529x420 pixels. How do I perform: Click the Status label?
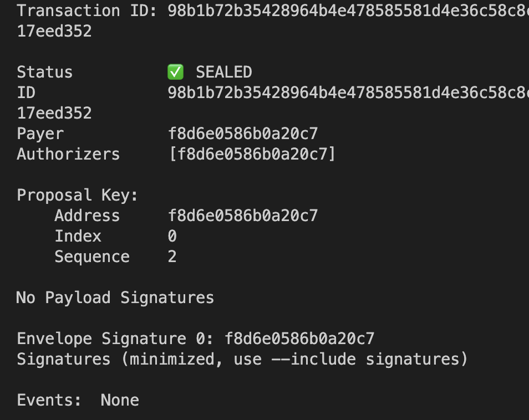(x=45, y=72)
